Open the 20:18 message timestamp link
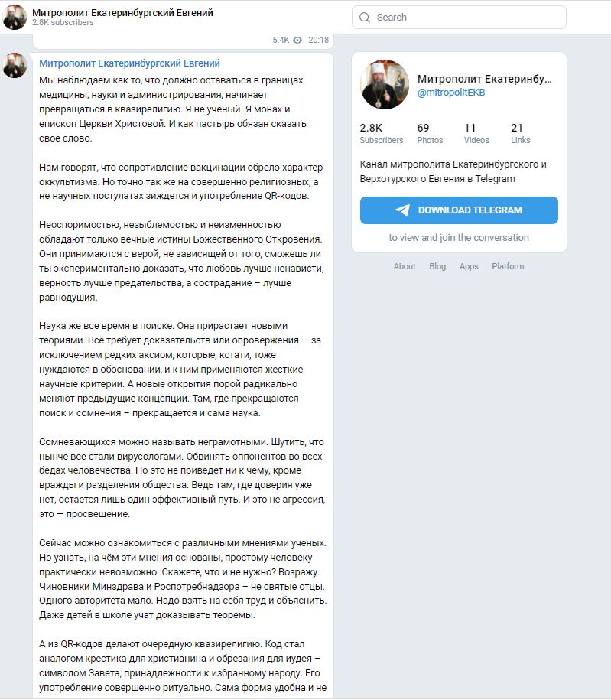This screenshot has width=611, height=700. (x=318, y=40)
